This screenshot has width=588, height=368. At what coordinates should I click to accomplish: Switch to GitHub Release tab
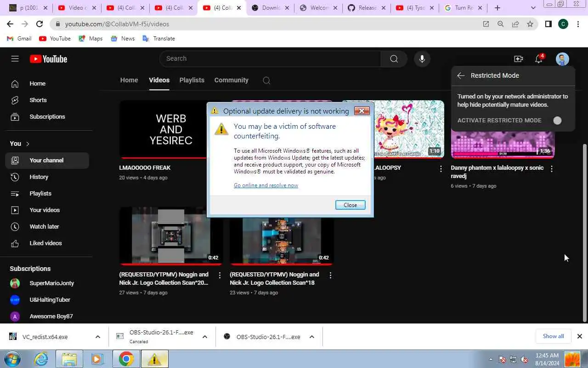click(x=366, y=8)
